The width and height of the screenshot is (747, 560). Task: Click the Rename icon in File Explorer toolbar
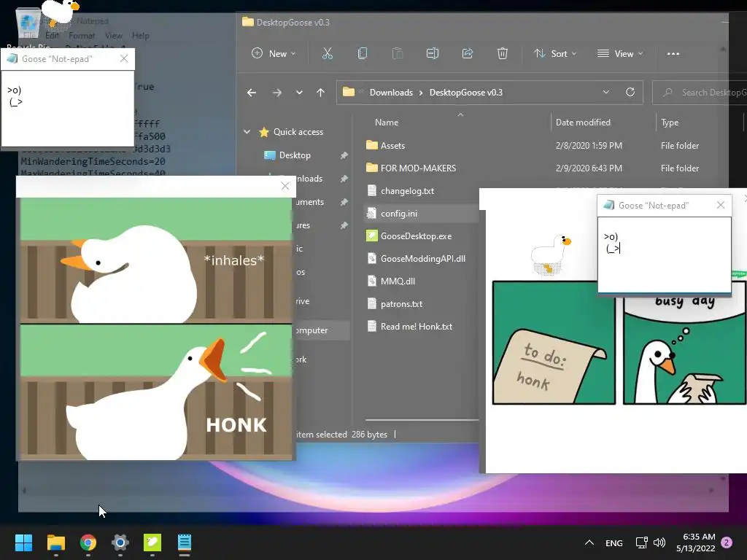point(432,53)
